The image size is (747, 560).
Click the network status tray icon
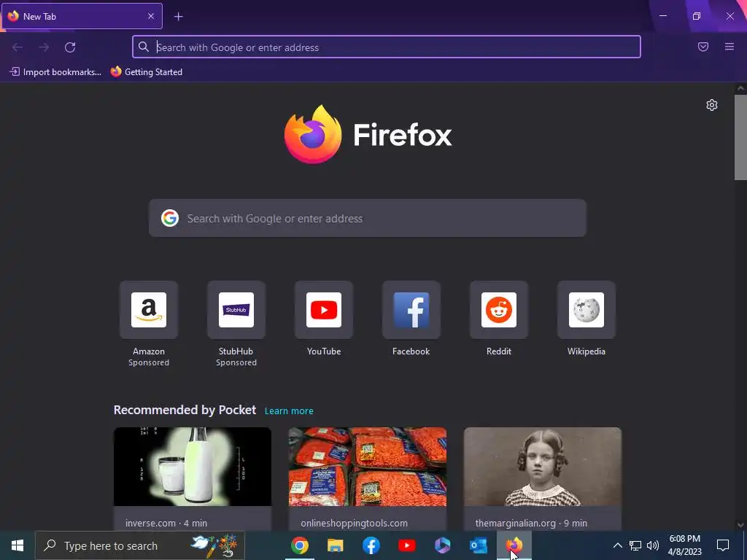click(635, 545)
